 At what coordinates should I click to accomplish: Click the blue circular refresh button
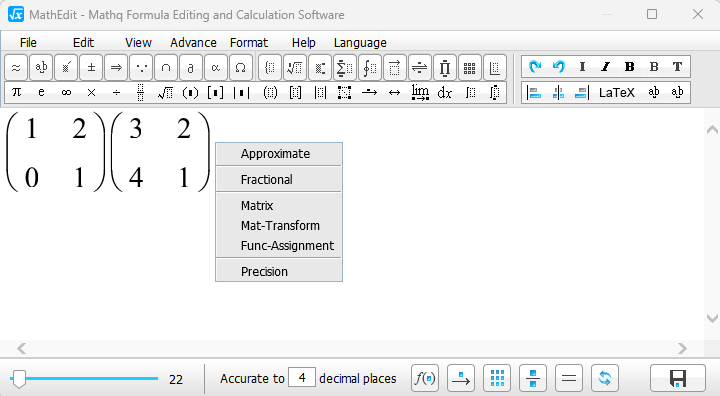click(x=605, y=379)
